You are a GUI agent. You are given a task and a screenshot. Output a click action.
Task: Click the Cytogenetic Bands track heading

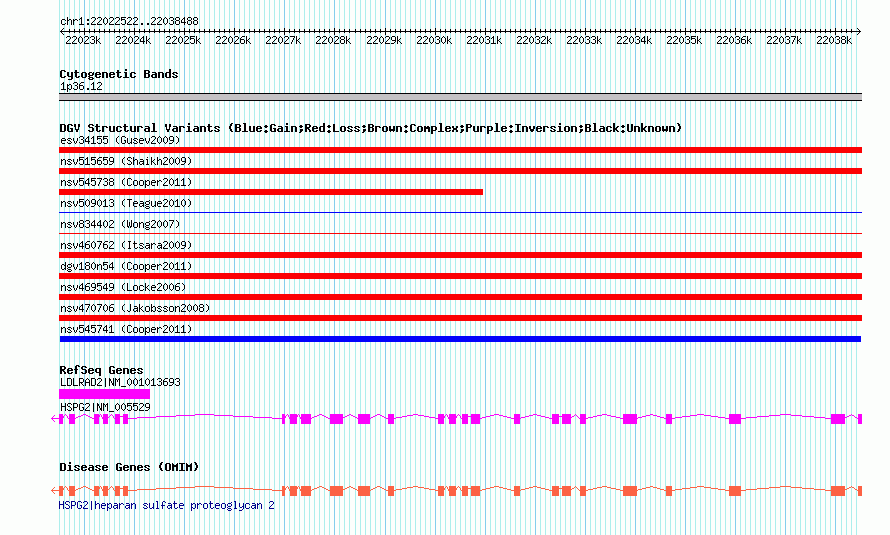coord(119,74)
